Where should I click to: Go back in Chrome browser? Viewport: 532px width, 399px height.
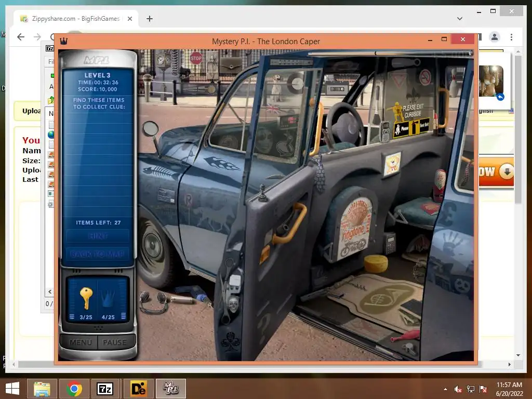(x=21, y=37)
